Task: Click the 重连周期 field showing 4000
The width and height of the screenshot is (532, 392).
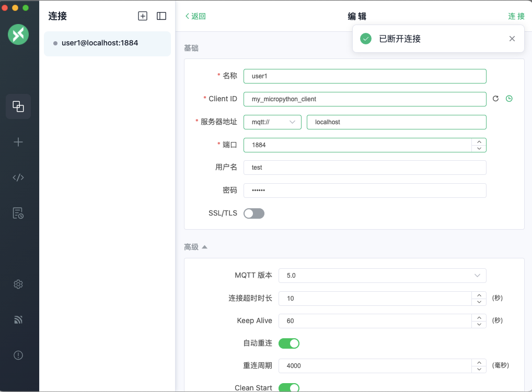Action: [375, 366]
